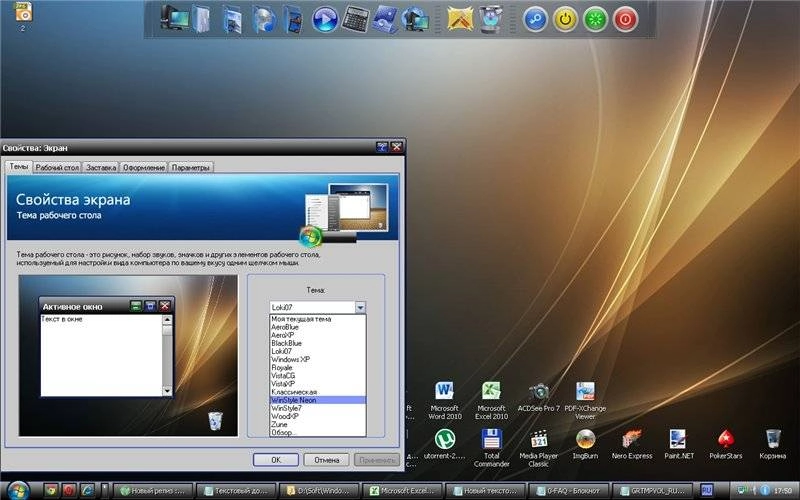This screenshot has width=800, height=500.
Task: Open PokerStars desktop icon
Action: pos(726,444)
